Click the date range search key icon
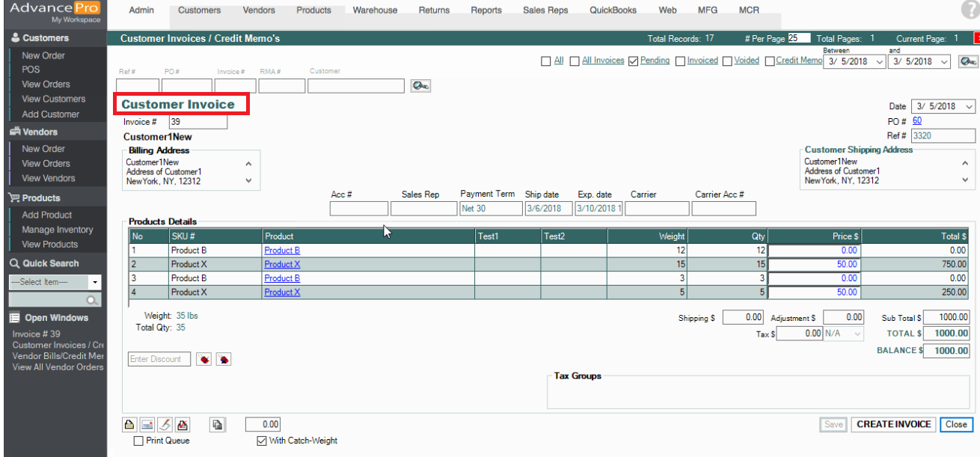The image size is (980, 457). (967, 61)
